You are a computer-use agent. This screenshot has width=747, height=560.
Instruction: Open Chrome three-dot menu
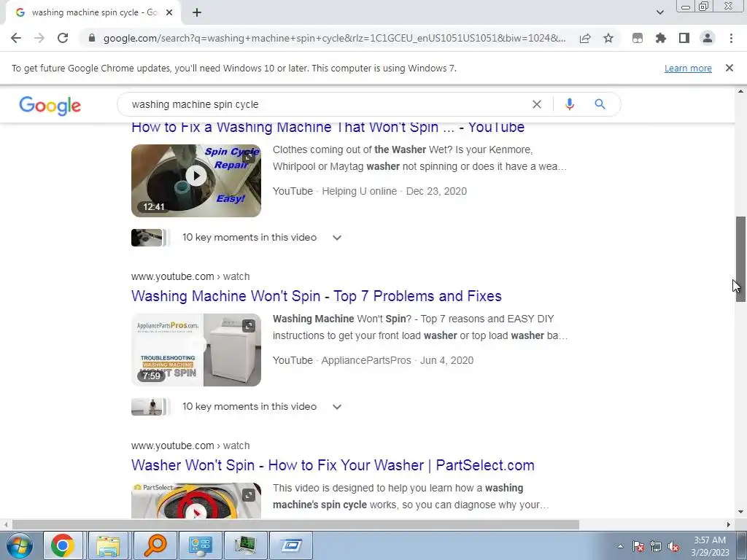click(x=731, y=38)
